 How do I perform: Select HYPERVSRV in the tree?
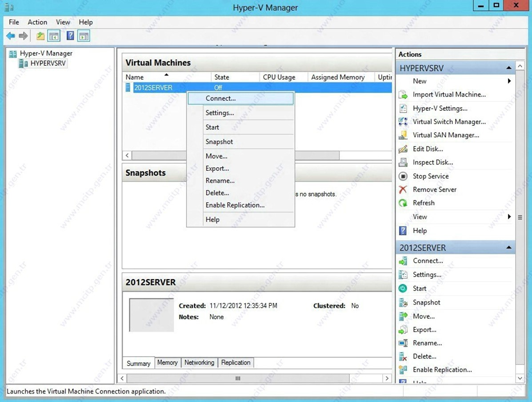pyautogui.click(x=48, y=64)
